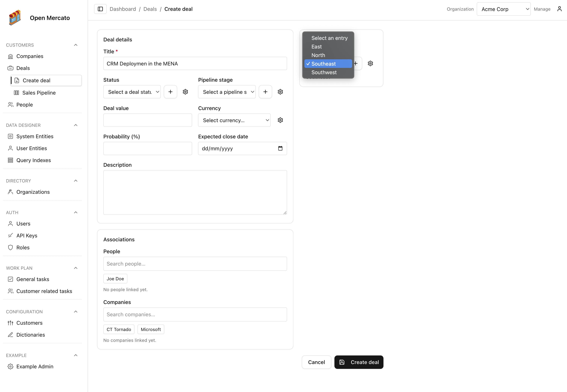
Task: Click the user profile icon top right
Action: point(559,9)
